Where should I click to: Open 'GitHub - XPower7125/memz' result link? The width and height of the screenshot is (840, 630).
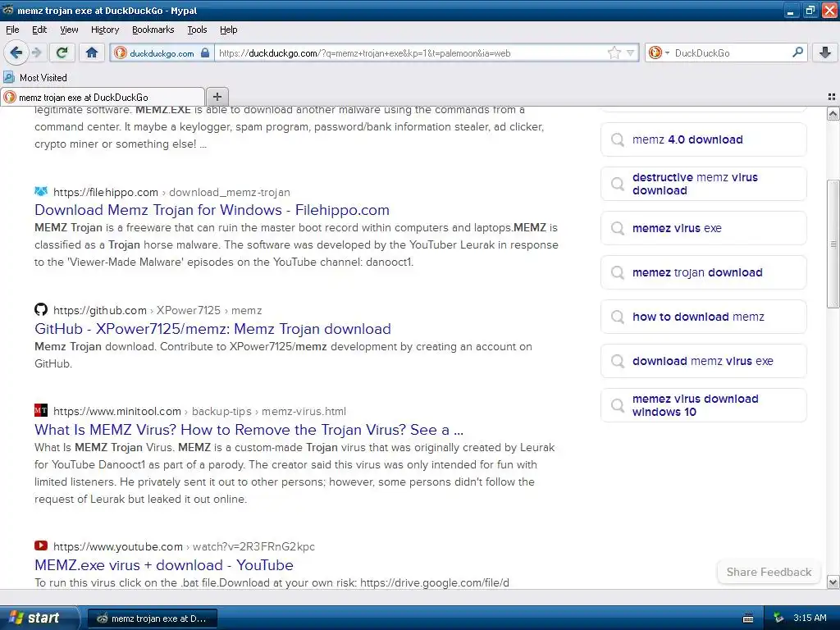(212, 329)
